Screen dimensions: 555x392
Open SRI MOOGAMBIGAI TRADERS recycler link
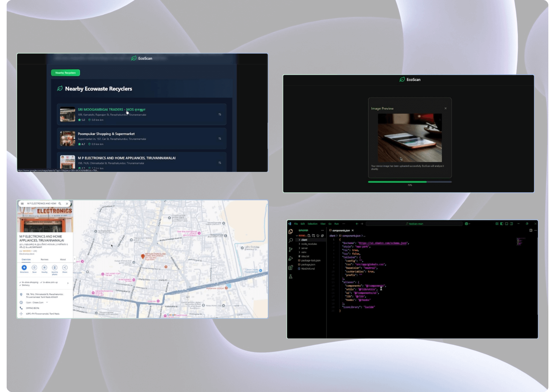tap(112, 110)
